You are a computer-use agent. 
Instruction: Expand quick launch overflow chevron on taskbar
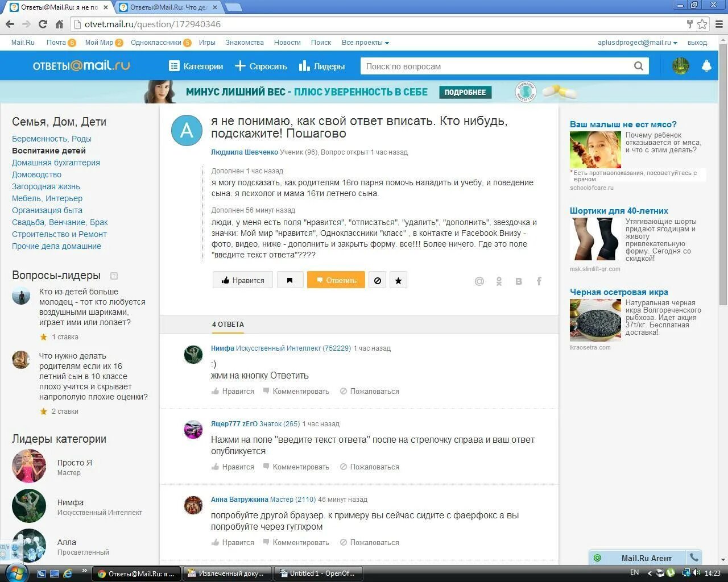click(85, 570)
